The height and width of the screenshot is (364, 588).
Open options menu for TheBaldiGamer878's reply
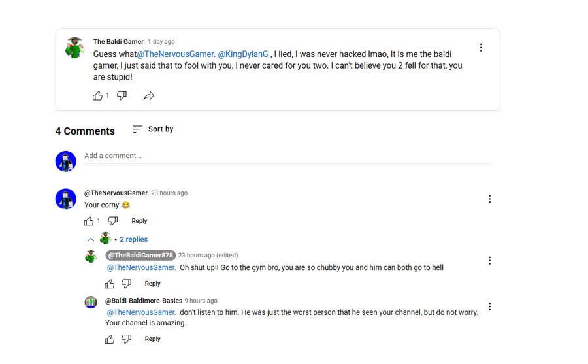pyautogui.click(x=490, y=261)
